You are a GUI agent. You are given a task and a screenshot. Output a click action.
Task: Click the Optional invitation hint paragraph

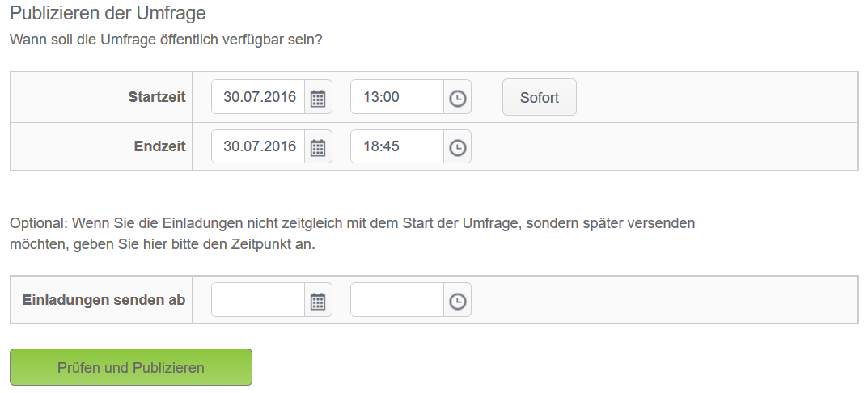[352, 234]
